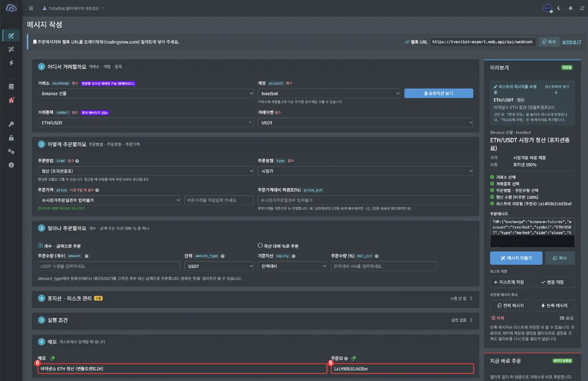Click the webhook URL text field
Viewport: 588px width, 381px height.
(x=483, y=42)
